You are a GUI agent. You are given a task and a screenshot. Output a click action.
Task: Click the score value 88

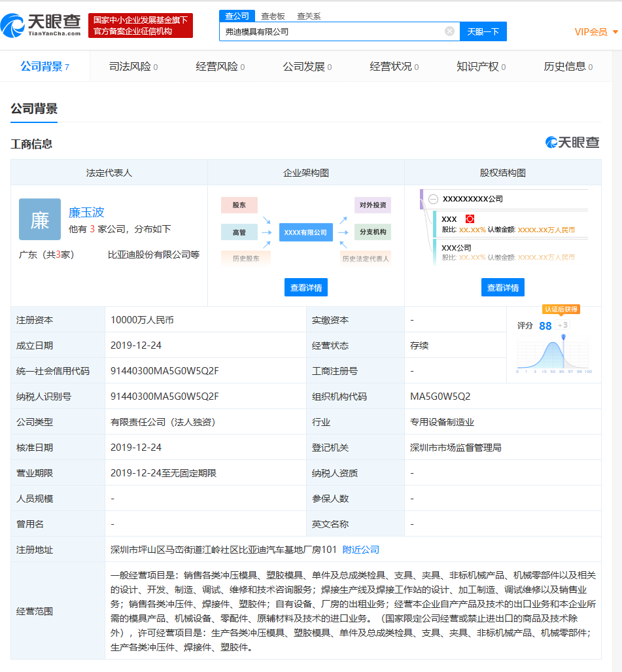tap(545, 326)
